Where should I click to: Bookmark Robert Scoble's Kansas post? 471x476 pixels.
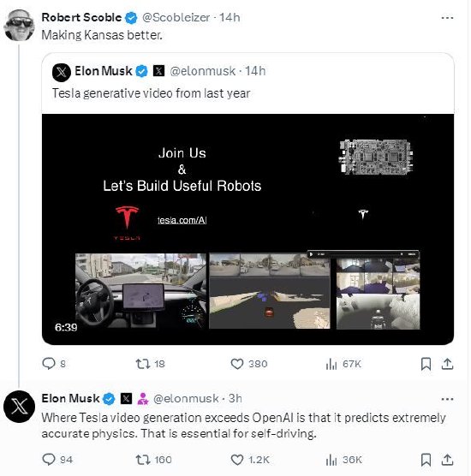pyautogui.click(x=426, y=364)
